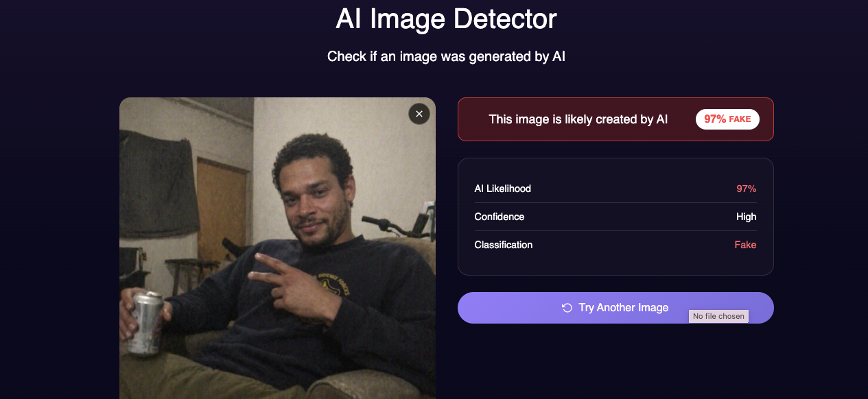Click the red Fake classification value

745,245
